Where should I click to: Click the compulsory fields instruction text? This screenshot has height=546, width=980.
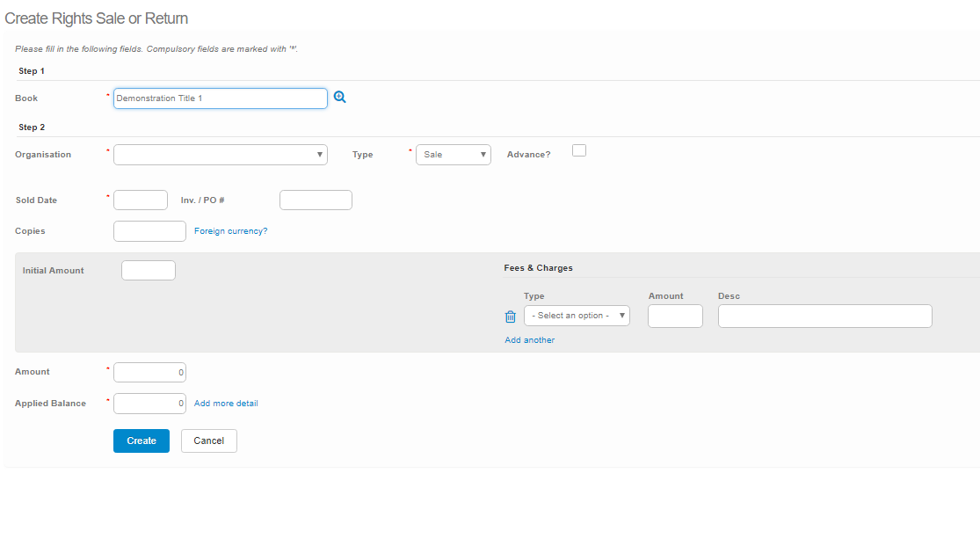tap(156, 48)
